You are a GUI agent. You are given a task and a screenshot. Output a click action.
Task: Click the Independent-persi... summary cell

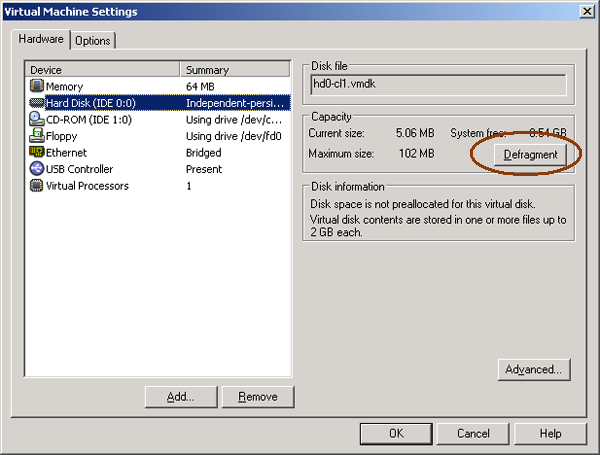(x=235, y=103)
